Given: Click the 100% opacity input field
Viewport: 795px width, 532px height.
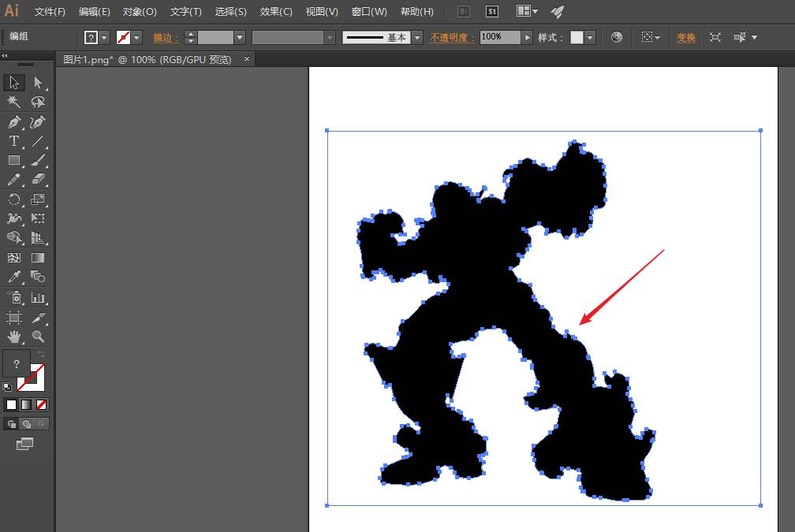Looking at the screenshot, I should pos(500,37).
